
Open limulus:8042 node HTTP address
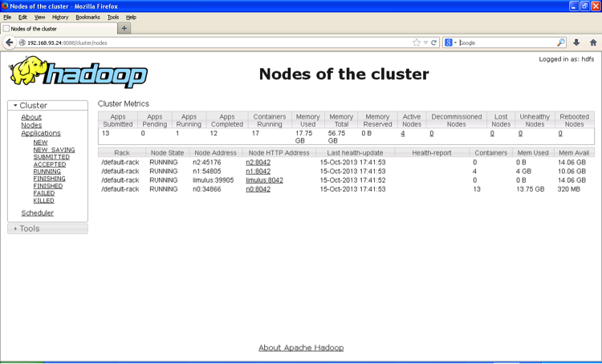(264, 180)
